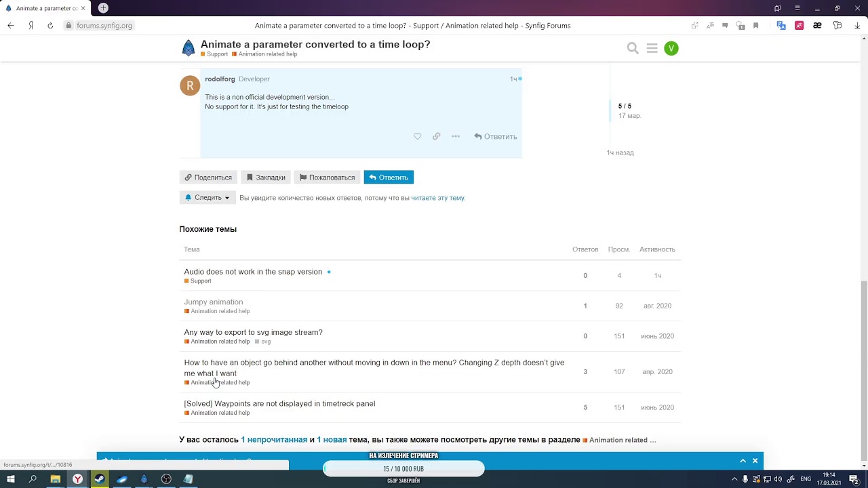The width and height of the screenshot is (868, 488).
Task: Open the browser downloads icon
Action: click(x=857, y=25)
